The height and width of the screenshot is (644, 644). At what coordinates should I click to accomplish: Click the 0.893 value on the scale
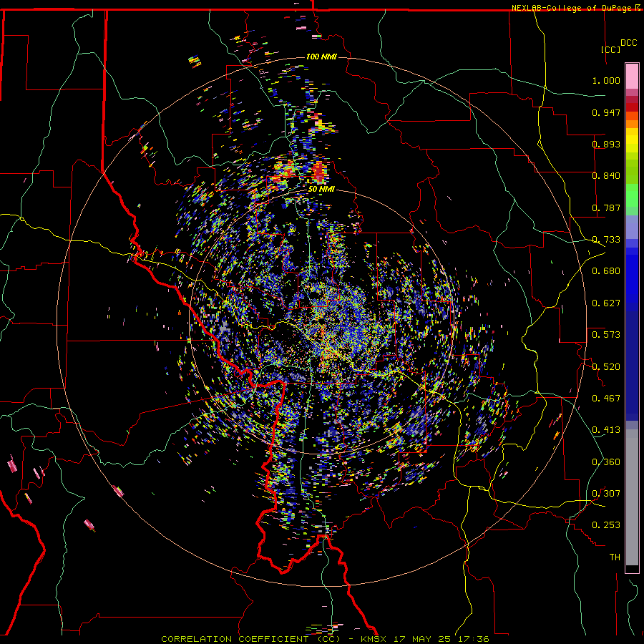pyautogui.click(x=606, y=144)
